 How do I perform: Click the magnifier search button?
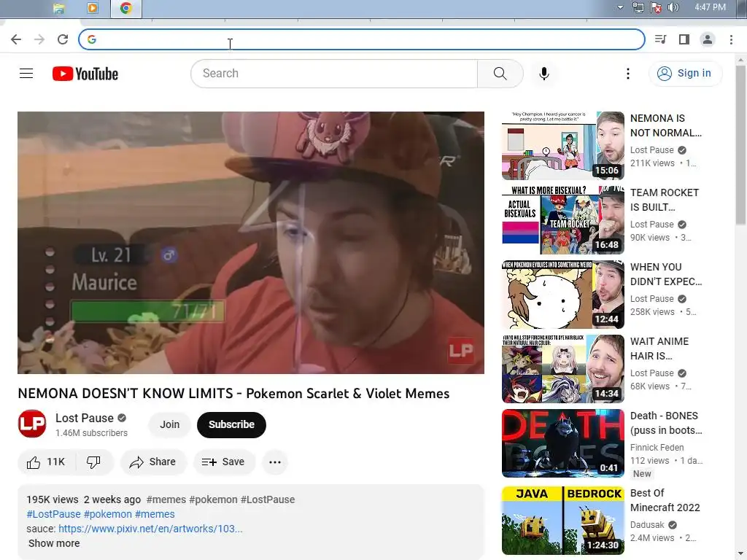click(500, 74)
